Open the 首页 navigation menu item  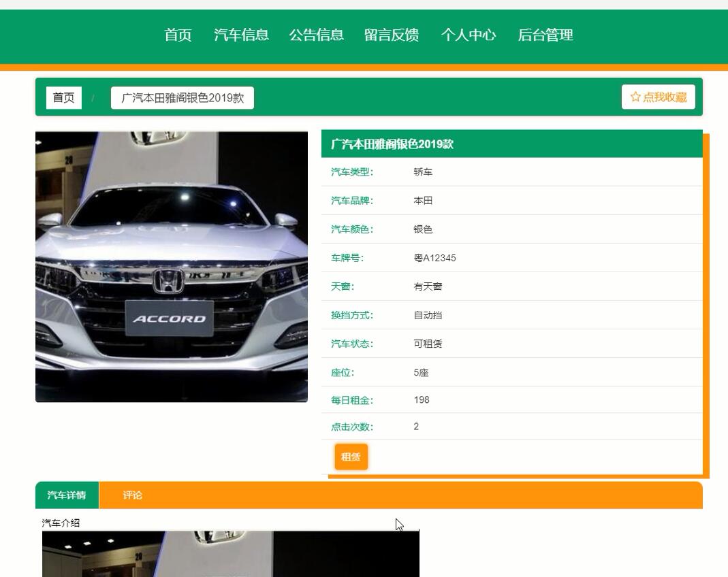(178, 35)
